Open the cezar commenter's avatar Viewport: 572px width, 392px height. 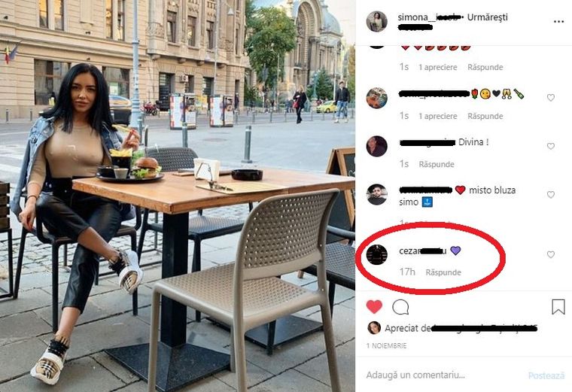click(x=376, y=254)
